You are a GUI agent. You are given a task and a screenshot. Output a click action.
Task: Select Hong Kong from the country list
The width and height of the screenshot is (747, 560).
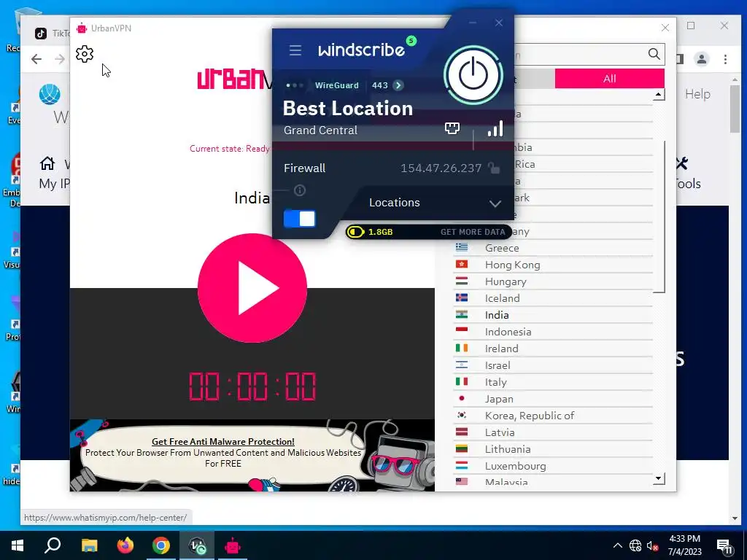[x=553, y=265]
